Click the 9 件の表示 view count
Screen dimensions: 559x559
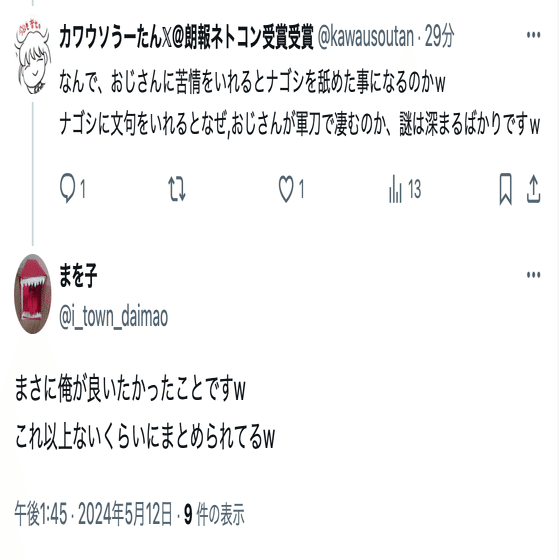[x=214, y=514]
